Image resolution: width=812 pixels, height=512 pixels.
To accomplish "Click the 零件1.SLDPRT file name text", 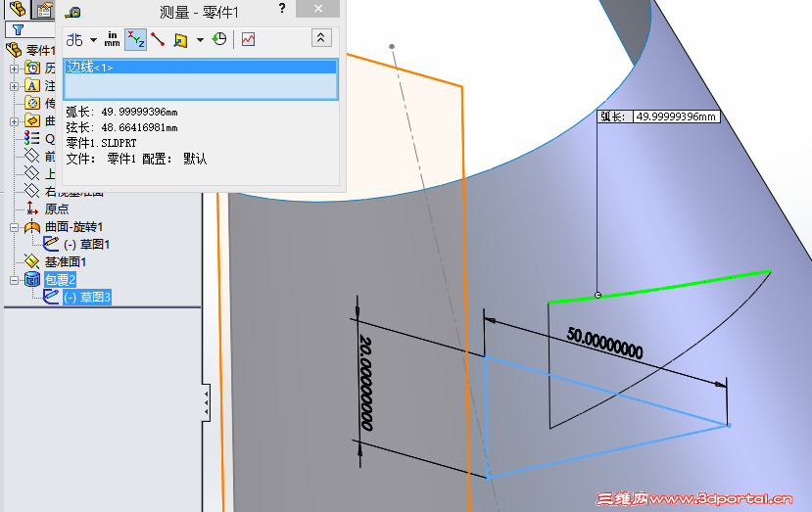I will [102, 143].
